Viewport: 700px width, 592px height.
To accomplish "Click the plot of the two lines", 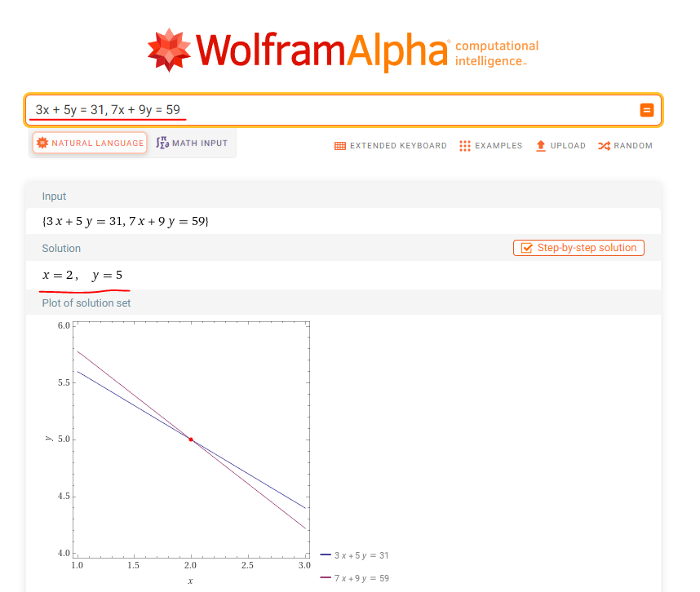I will click(x=191, y=440).
